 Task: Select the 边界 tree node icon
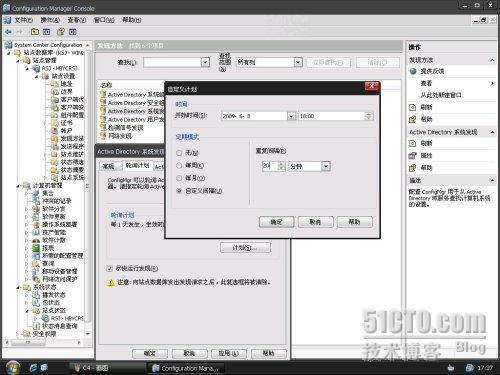point(55,92)
